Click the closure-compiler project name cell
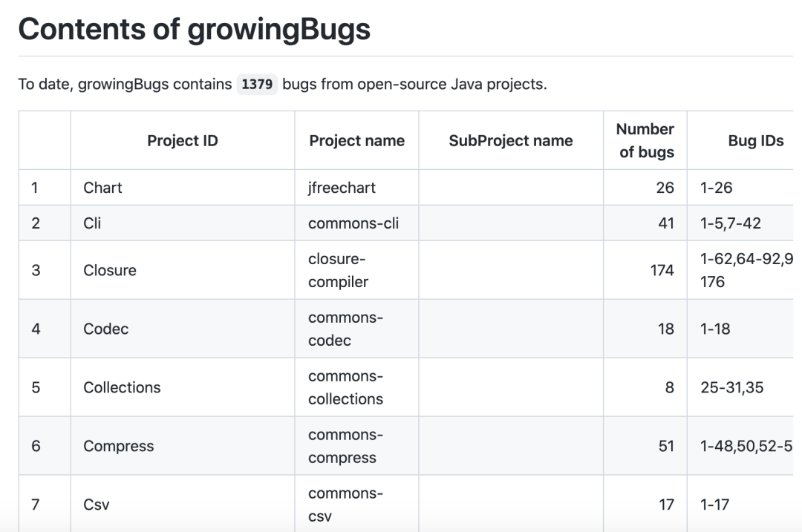This screenshot has height=532, width=802. (x=338, y=270)
